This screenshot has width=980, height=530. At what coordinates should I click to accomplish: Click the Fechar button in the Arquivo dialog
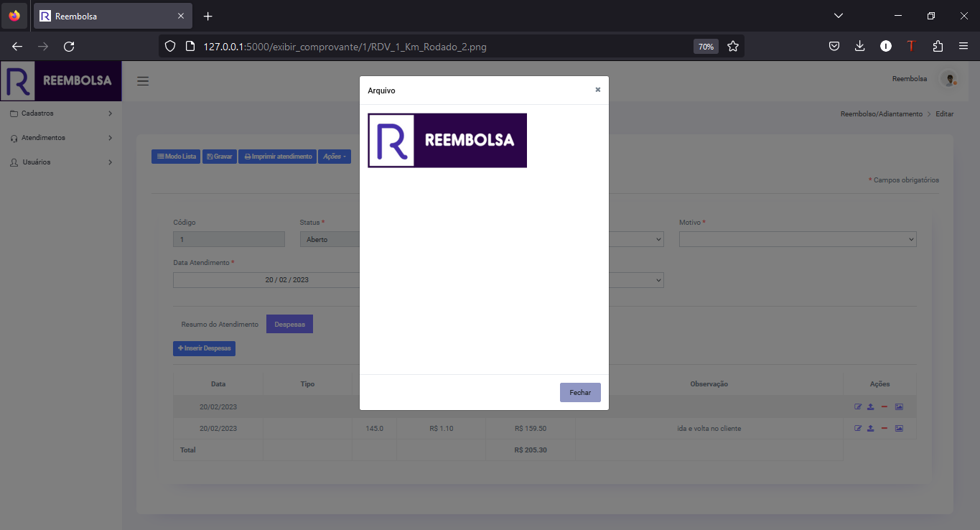[580, 392]
